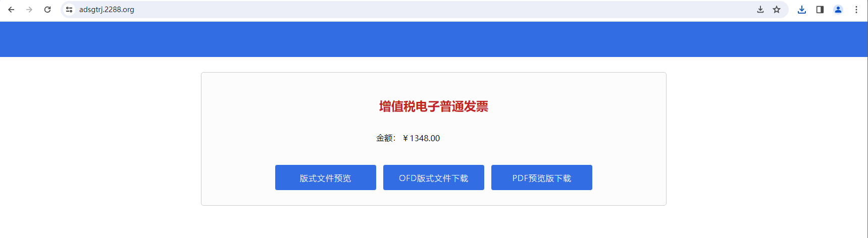Open the blue browser downloads icon
The width and height of the screenshot is (868, 238).
coord(802,10)
